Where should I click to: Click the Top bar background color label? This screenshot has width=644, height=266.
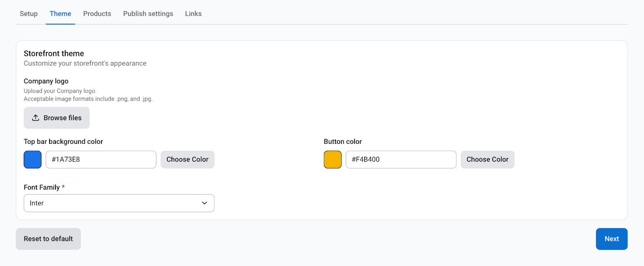pyautogui.click(x=63, y=141)
